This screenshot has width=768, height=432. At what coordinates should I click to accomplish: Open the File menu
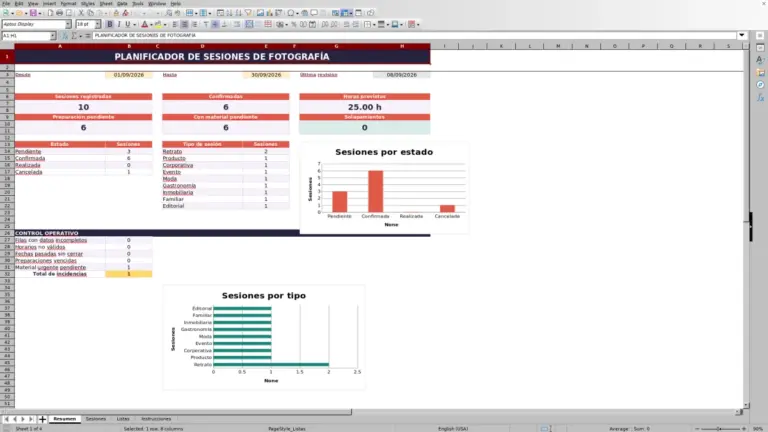click(6, 3)
